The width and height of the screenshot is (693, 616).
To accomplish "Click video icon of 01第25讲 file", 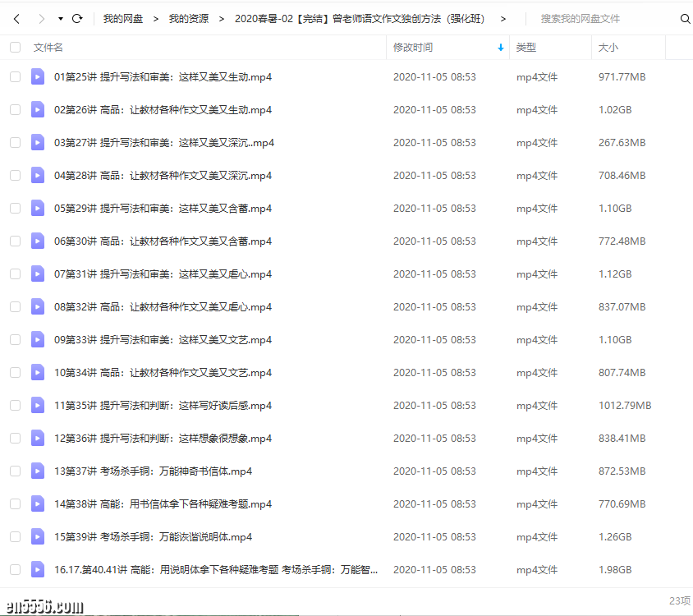I will 38,77.
